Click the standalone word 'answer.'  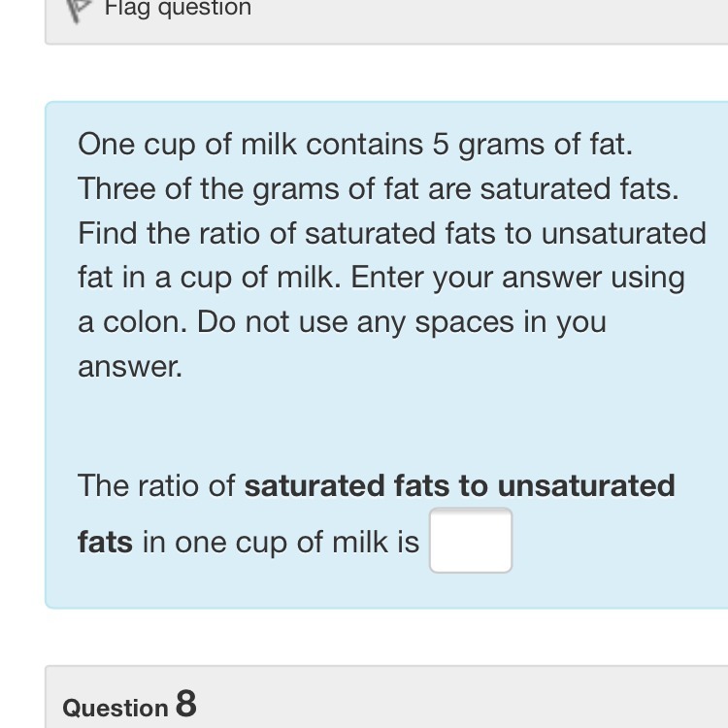tap(130, 366)
